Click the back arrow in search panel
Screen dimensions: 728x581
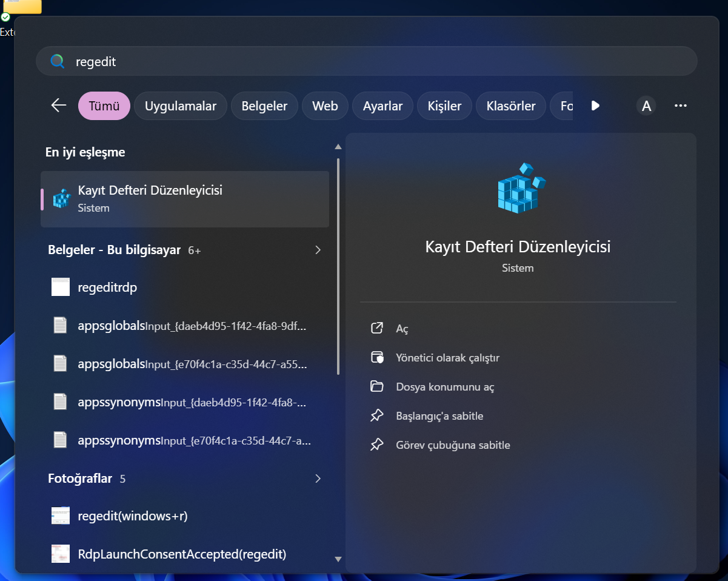(59, 106)
